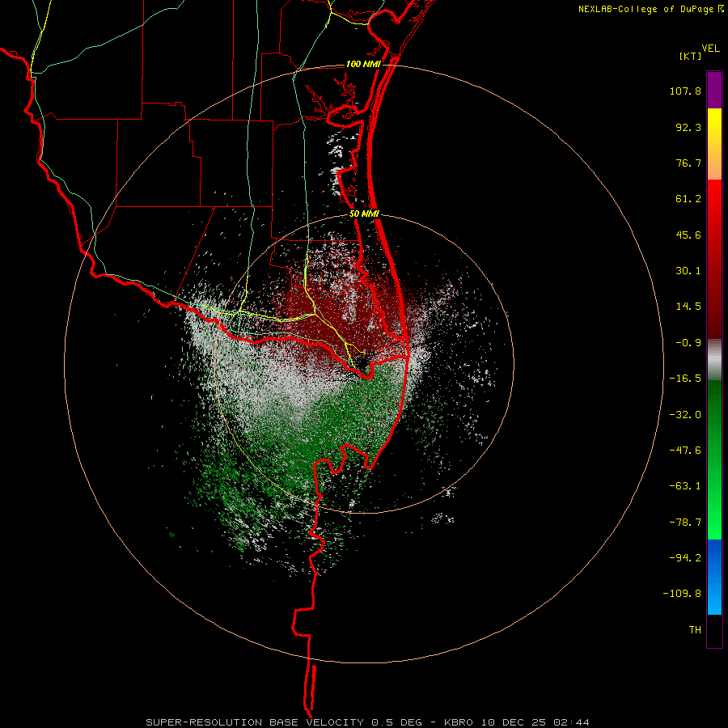Screen dimensions: 728x728
Task: Pick the yellow-orange segment of the color bar
Action: (714, 144)
